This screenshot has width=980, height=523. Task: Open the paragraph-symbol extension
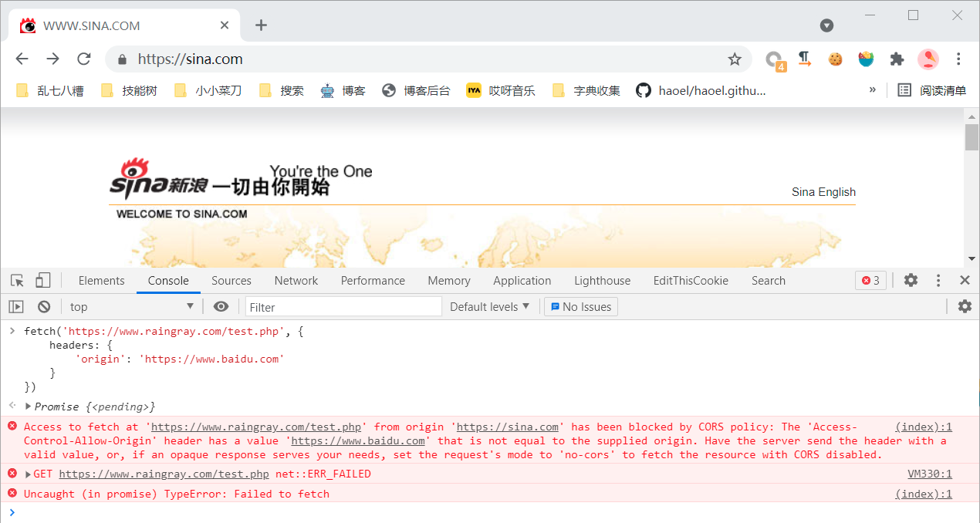[805, 59]
